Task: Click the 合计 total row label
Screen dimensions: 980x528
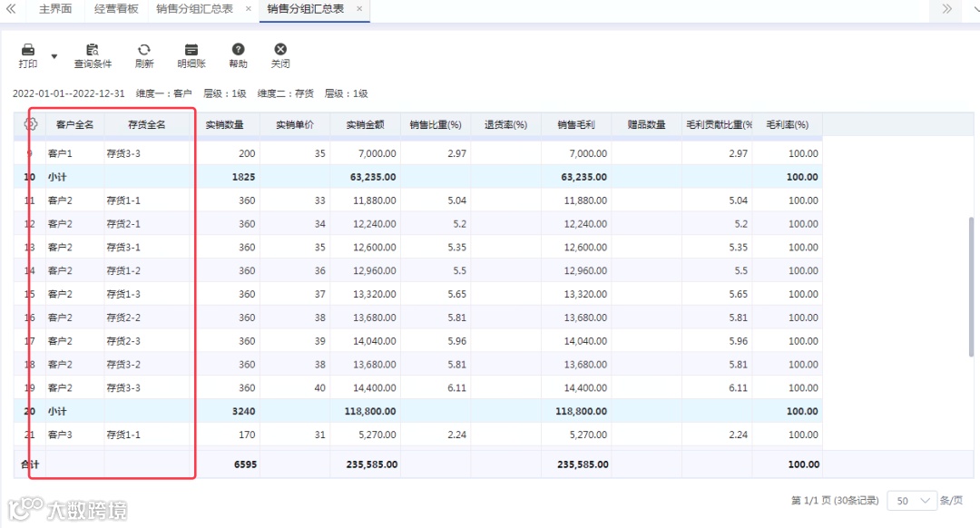Action: click(30, 464)
